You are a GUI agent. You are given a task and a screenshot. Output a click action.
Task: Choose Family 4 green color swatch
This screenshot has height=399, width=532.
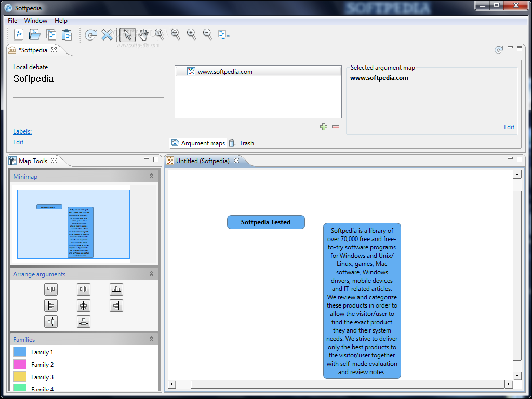coord(20,388)
